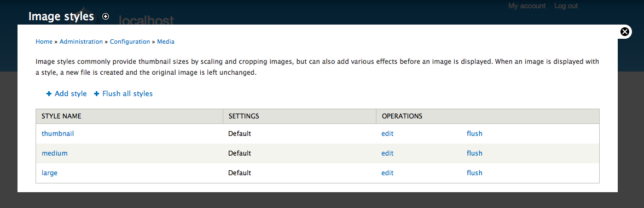Open the Home breadcrumb link
This screenshot has height=208, width=644.
44,41
